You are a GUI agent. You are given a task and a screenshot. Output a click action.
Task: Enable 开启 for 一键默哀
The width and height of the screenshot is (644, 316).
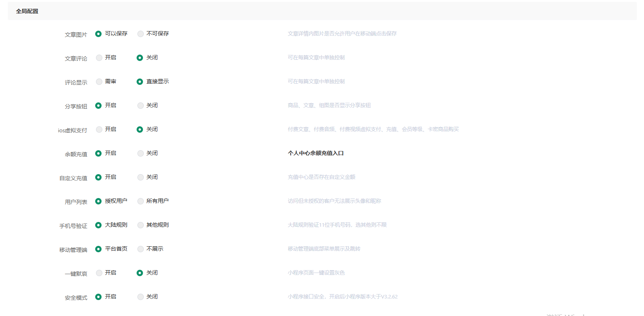(x=99, y=273)
